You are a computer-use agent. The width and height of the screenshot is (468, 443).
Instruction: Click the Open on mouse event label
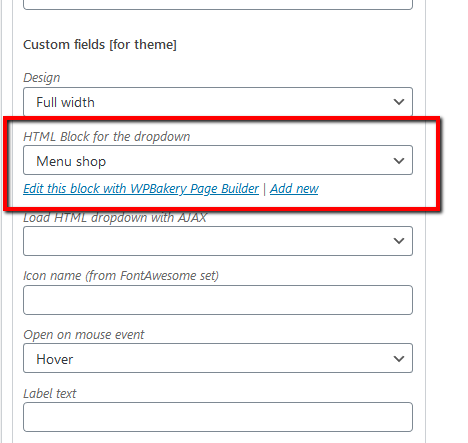tap(84, 335)
